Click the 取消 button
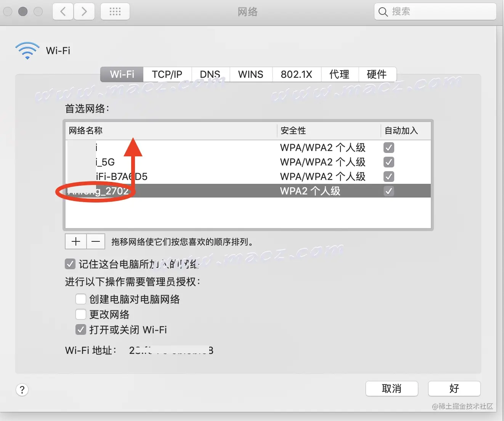 (392, 389)
